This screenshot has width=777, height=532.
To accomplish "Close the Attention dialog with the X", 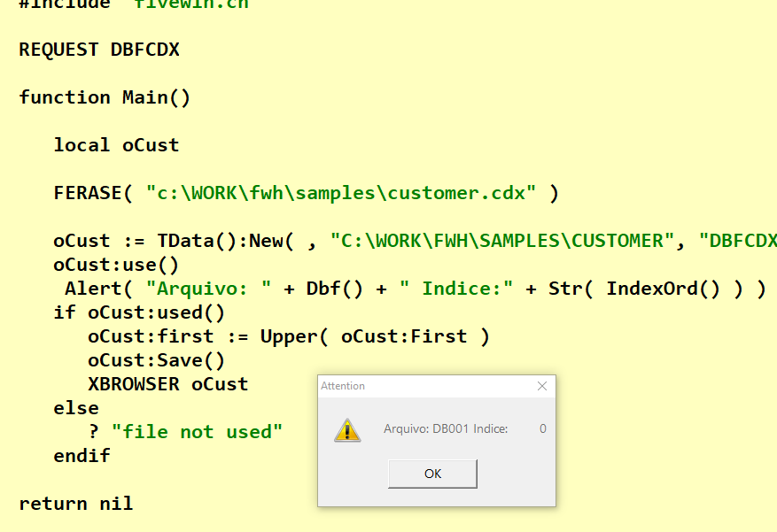I will [x=542, y=386].
